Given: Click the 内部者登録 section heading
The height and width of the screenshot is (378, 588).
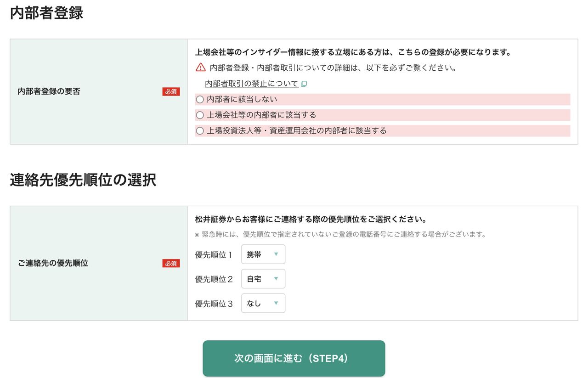Looking at the screenshot, I should click(46, 13).
